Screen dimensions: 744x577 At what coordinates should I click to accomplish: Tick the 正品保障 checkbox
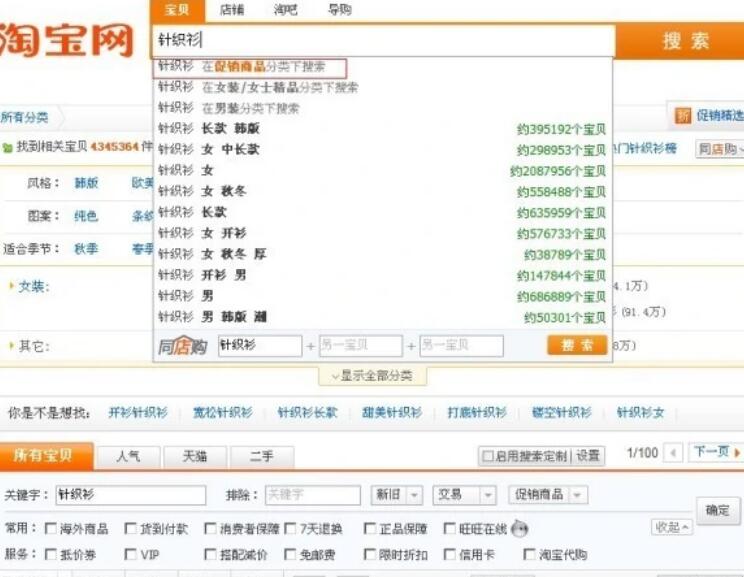point(370,528)
